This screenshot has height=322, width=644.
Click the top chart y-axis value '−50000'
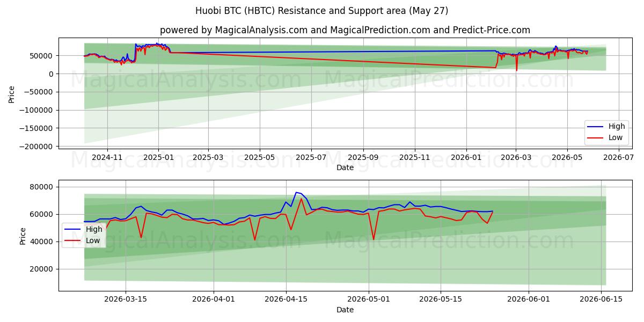[39, 92]
